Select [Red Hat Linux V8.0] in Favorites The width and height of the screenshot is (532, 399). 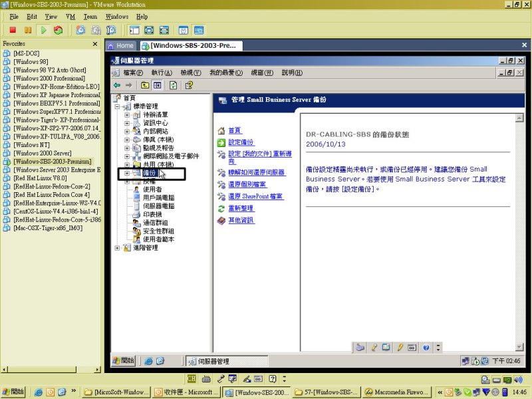coord(40,178)
